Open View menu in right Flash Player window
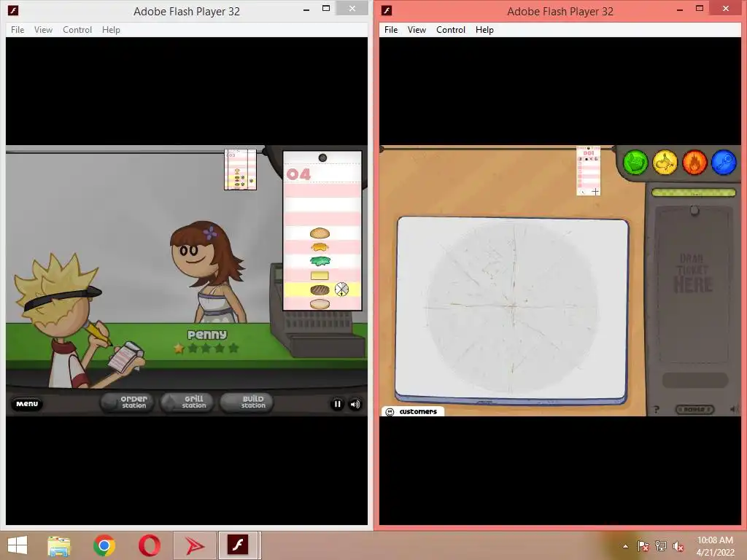747x560 pixels. (417, 29)
